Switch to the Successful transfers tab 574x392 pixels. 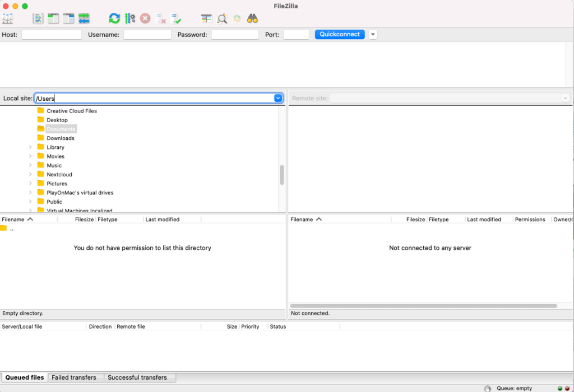137,377
